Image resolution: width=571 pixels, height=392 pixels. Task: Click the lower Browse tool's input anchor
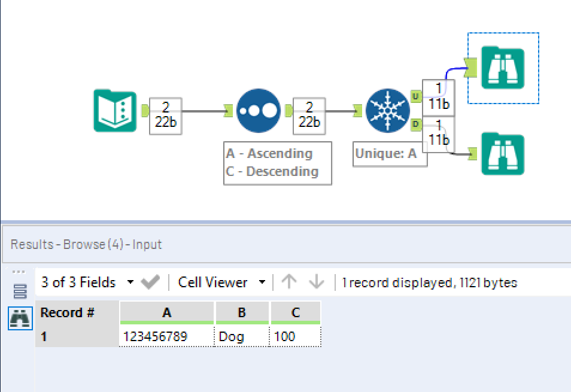click(x=473, y=154)
